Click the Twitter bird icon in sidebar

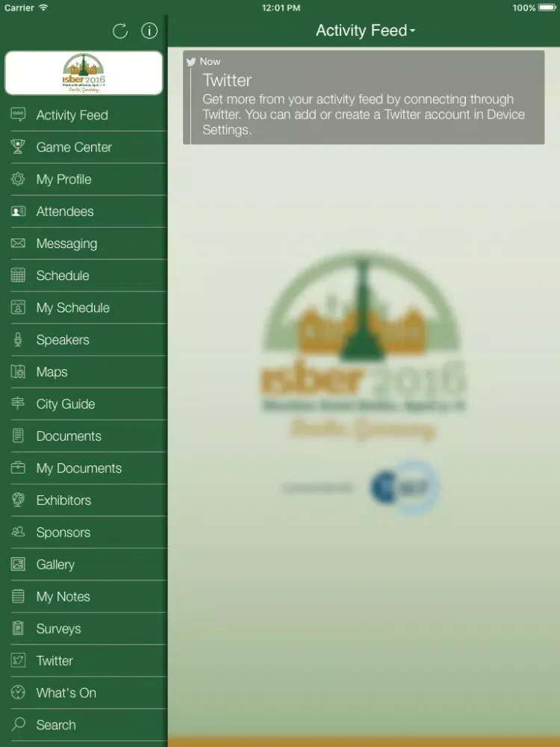point(18,660)
